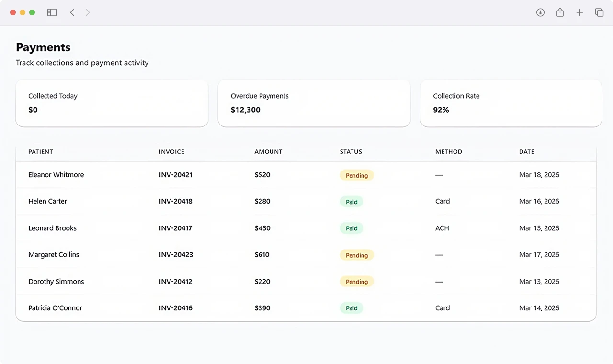This screenshot has height=364, width=613.
Task: Click the Pending badge for Margaret Collins
Action: 357,255
